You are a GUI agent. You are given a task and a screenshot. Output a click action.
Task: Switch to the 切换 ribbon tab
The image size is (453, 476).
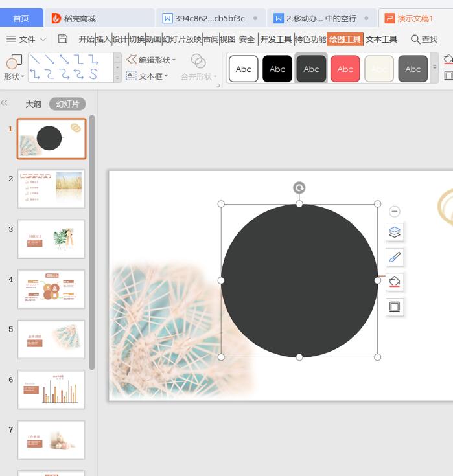tap(137, 39)
